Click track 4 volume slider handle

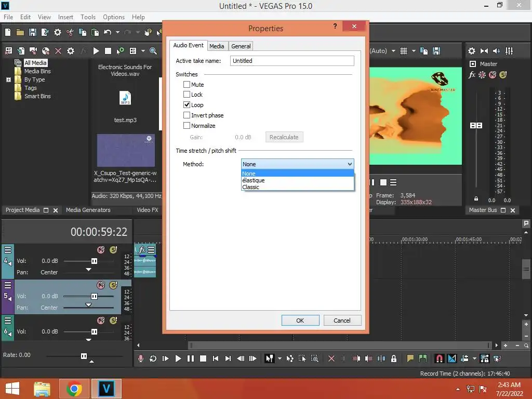[x=95, y=261]
